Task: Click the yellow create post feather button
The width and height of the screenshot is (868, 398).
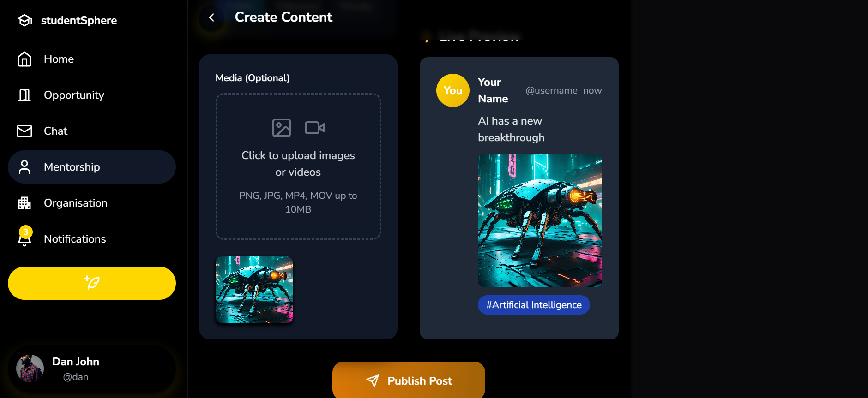Action: click(x=92, y=283)
